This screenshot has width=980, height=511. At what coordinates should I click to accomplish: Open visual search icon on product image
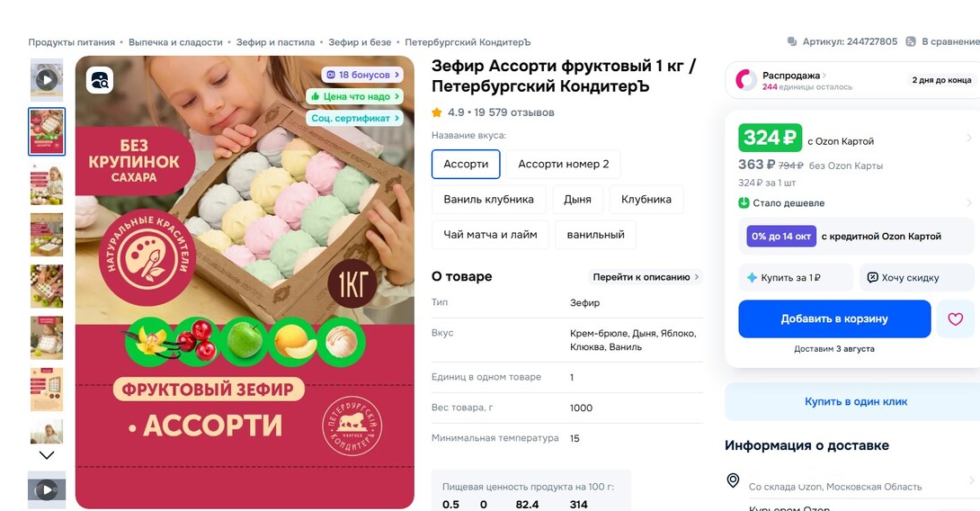click(x=100, y=80)
